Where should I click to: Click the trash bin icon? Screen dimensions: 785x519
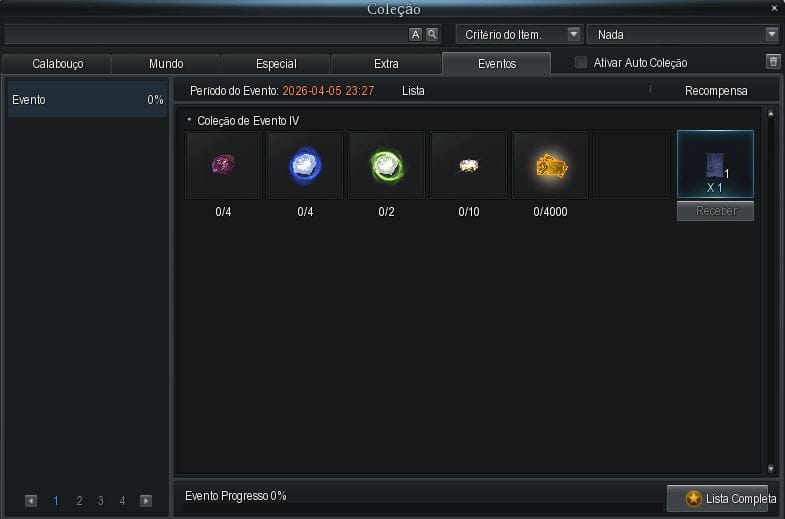coord(772,62)
